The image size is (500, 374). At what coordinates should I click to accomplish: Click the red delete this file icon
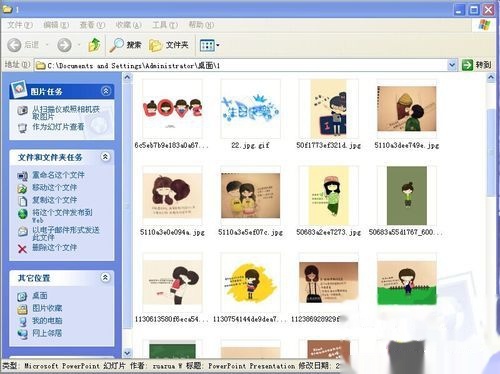tap(22, 249)
